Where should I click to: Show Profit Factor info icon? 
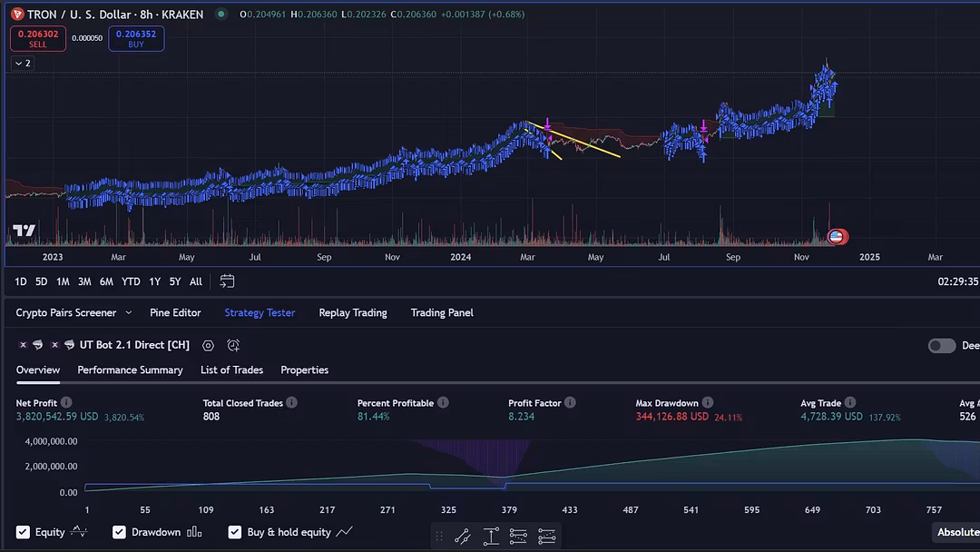[x=570, y=402]
